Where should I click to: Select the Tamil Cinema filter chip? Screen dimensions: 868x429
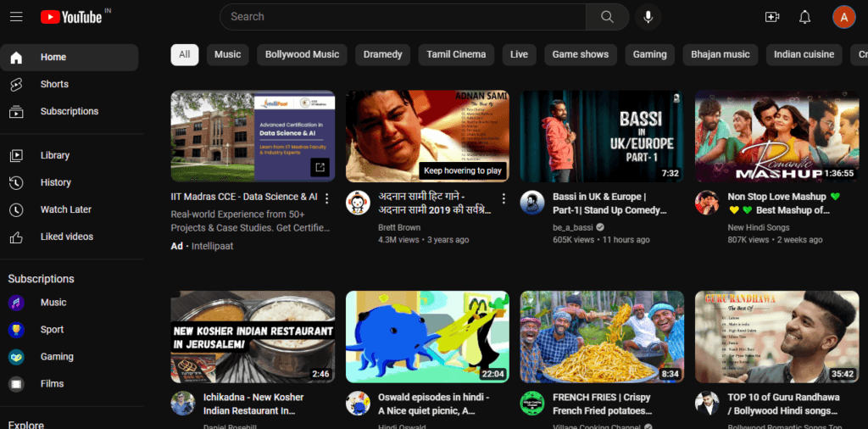tap(456, 55)
